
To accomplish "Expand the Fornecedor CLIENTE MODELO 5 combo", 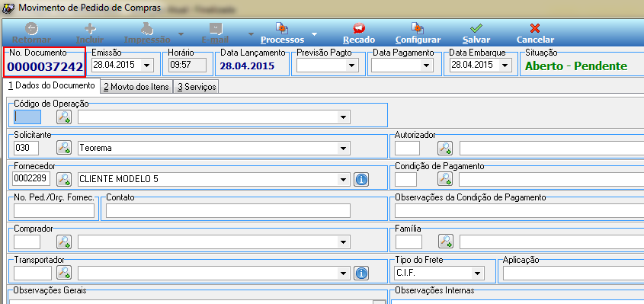I will pos(344,179).
